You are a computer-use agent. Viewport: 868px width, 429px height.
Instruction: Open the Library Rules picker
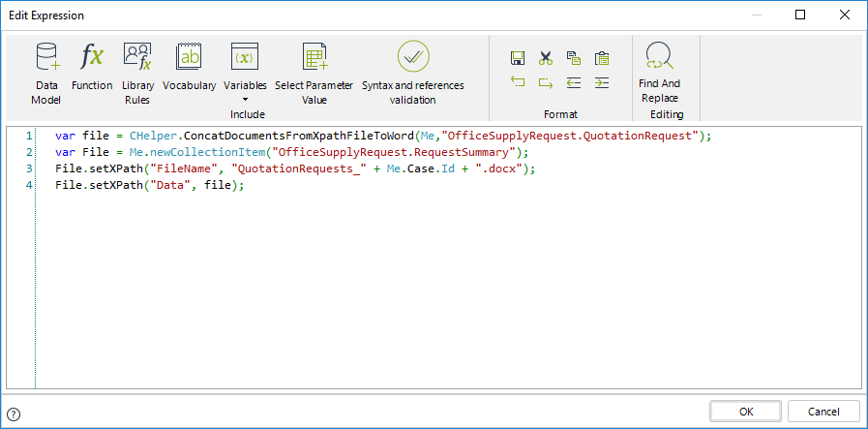pyautogui.click(x=137, y=74)
